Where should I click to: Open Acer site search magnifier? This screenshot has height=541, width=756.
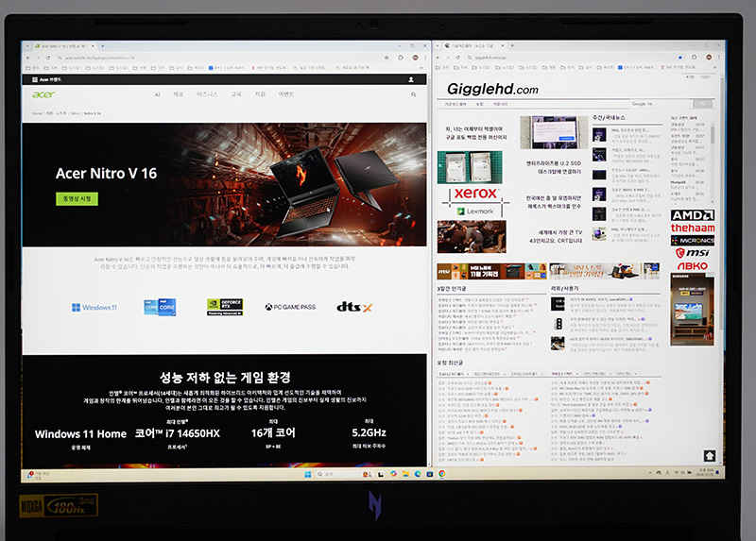(x=414, y=94)
